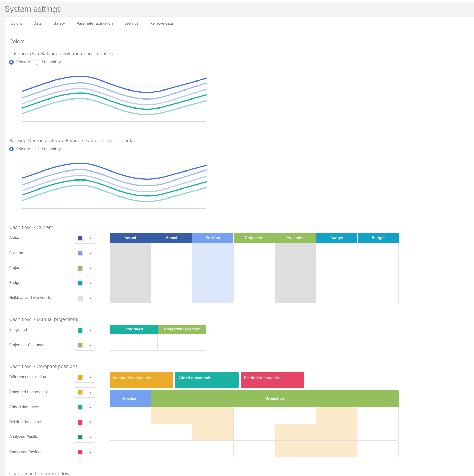Click the Analyzed Position color swatch

pyautogui.click(x=80, y=437)
